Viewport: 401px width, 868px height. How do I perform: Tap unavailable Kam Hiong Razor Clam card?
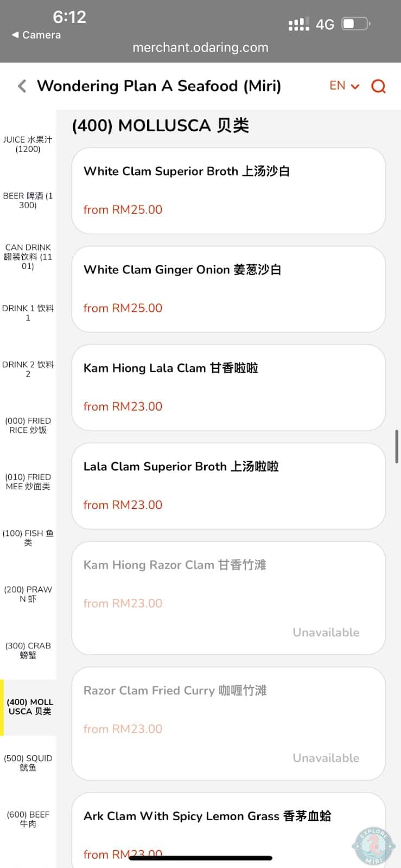coord(228,597)
